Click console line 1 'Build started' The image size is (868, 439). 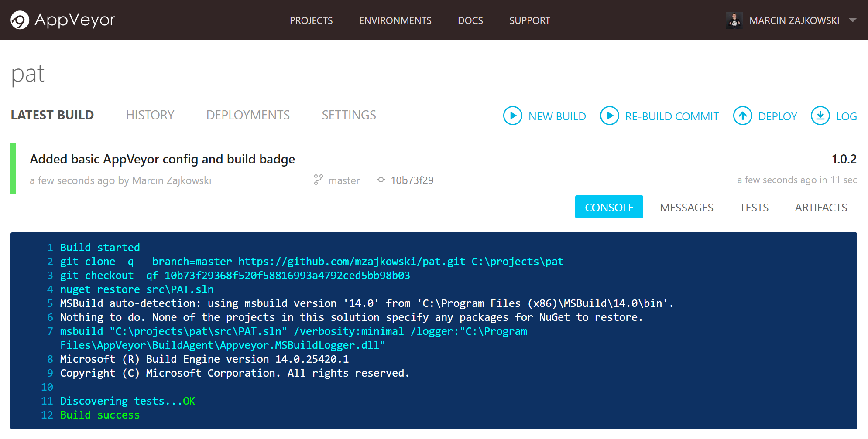pyautogui.click(x=100, y=248)
